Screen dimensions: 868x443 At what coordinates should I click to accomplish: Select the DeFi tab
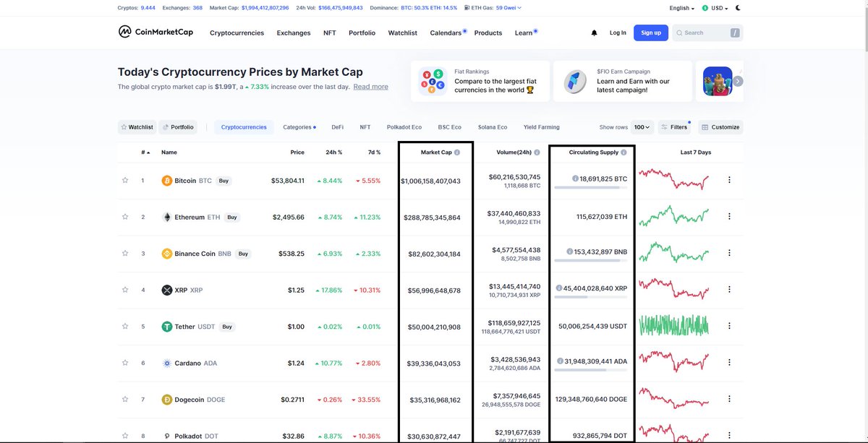[x=338, y=127]
